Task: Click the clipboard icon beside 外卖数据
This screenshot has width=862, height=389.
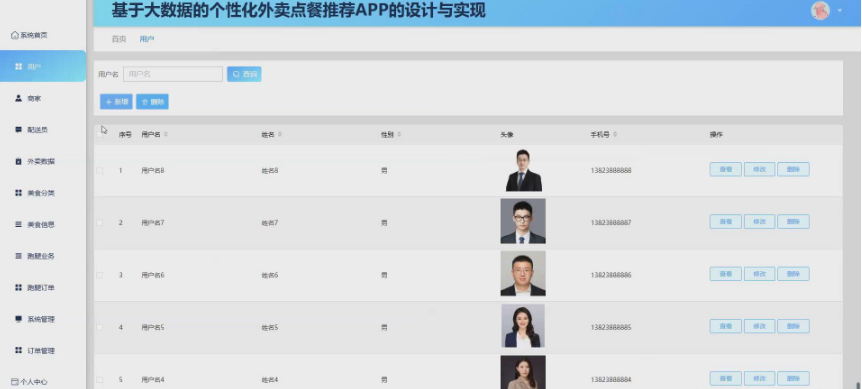Action: (x=18, y=162)
